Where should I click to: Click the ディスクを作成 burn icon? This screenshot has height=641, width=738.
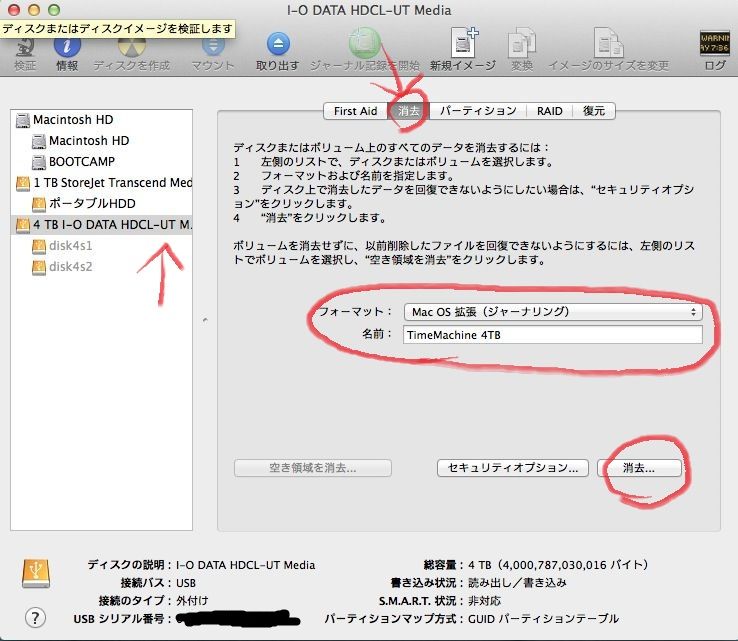(132, 46)
